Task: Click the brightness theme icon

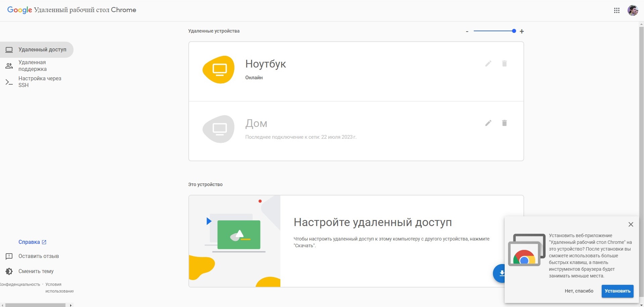Action: [9, 271]
